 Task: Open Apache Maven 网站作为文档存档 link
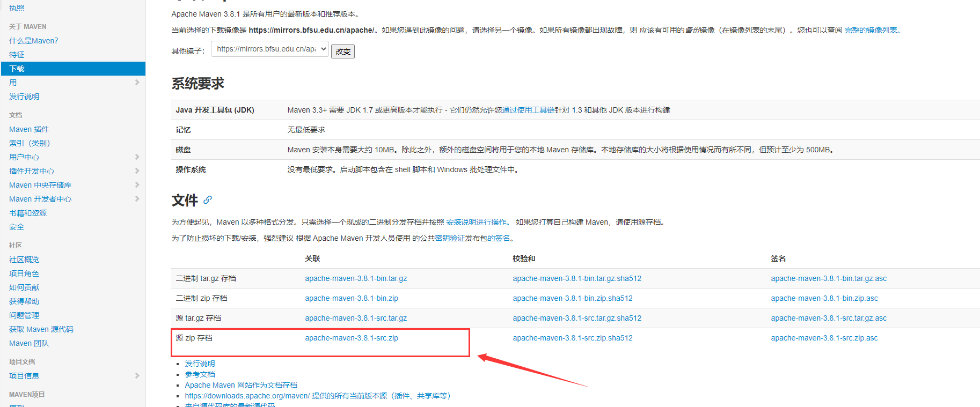click(x=241, y=385)
